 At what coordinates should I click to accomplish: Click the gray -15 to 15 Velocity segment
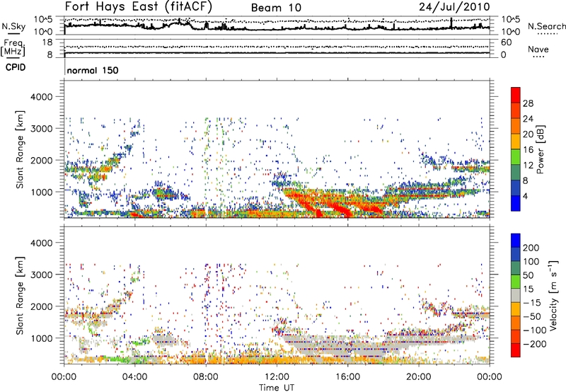click(516, 295)
